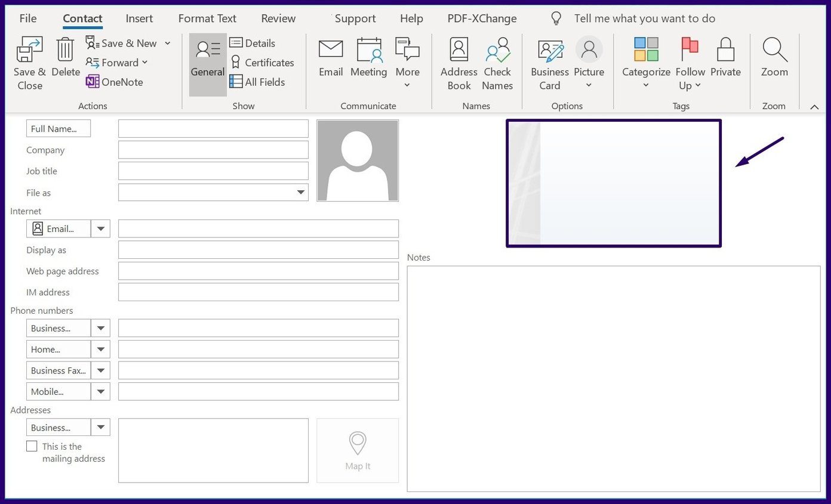Click the Mobile... phone button
The image size is (831, 504).
click(59, 392)
